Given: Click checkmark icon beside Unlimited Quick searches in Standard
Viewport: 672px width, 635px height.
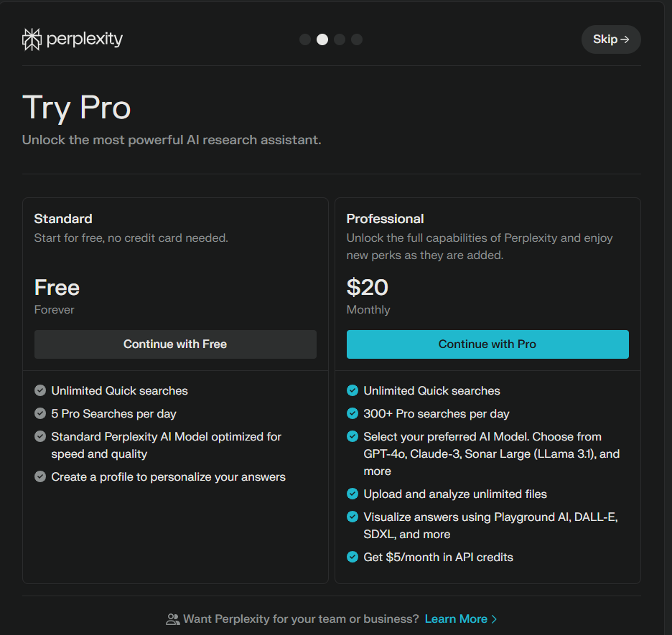Looking at the screenshot, I should pyautogui.click(x=40, y=391).
